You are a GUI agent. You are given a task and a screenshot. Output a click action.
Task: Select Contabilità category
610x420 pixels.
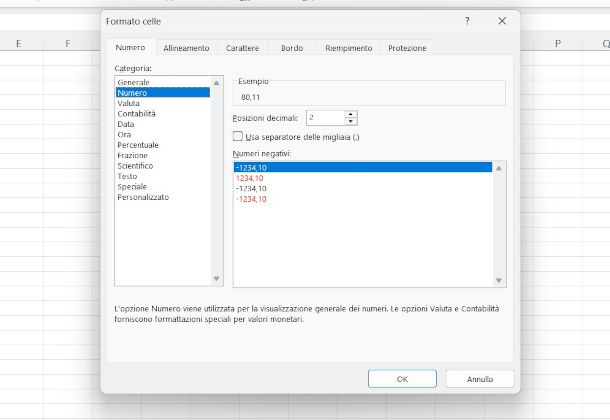point(163,114)
